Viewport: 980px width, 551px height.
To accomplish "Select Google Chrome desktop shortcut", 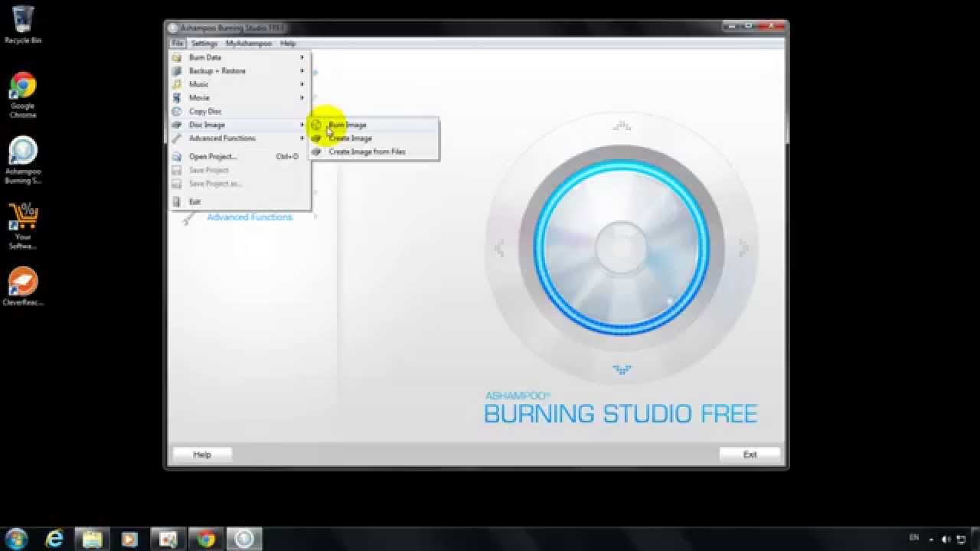I will pyautogui.click(x=23, y=95).
